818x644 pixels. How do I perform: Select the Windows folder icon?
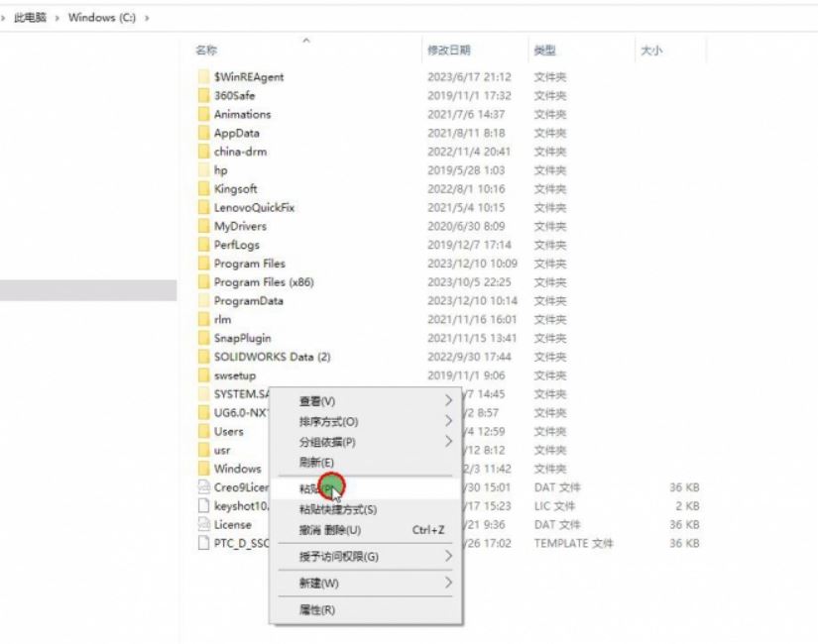coord(203,469)
